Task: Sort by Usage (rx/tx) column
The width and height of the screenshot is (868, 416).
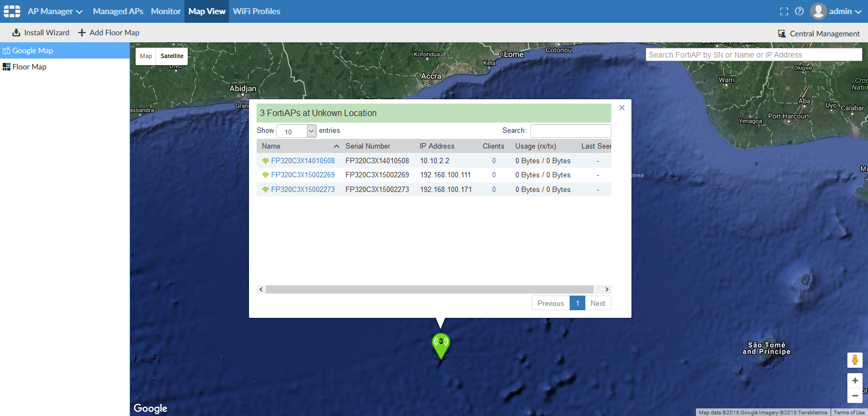Action: tap(535, 146)
